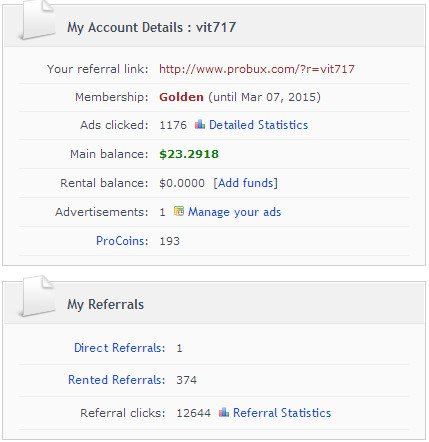Click the ads clicked count 1176
429x442 pixels.
[x=173, y=125]
